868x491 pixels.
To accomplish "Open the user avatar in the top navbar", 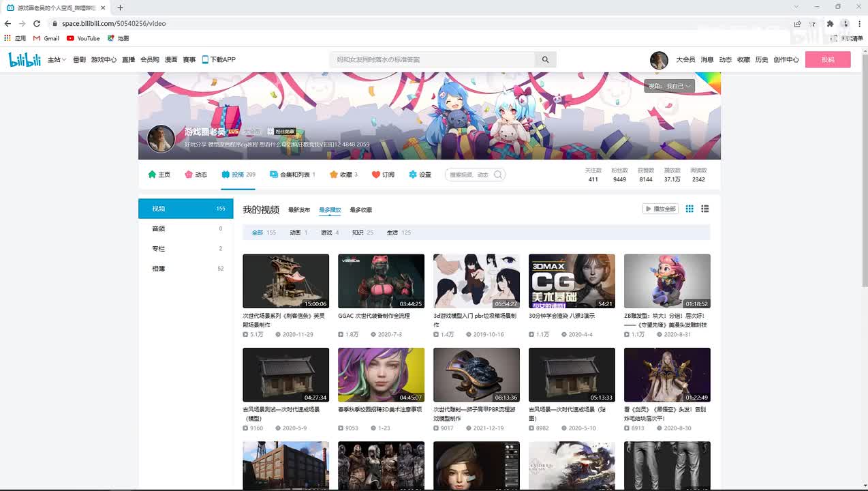I will (659, 60).
